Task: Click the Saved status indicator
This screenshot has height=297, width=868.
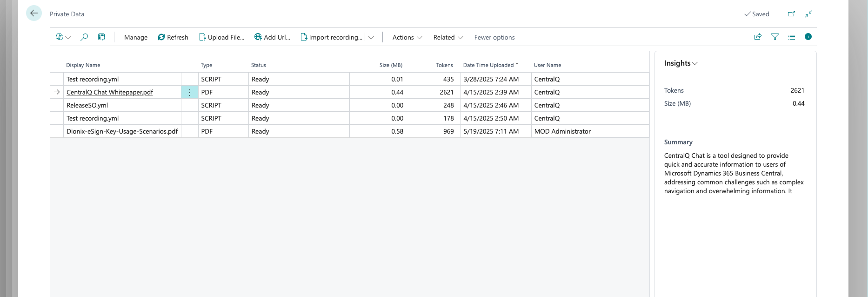Action: point(757,14)
